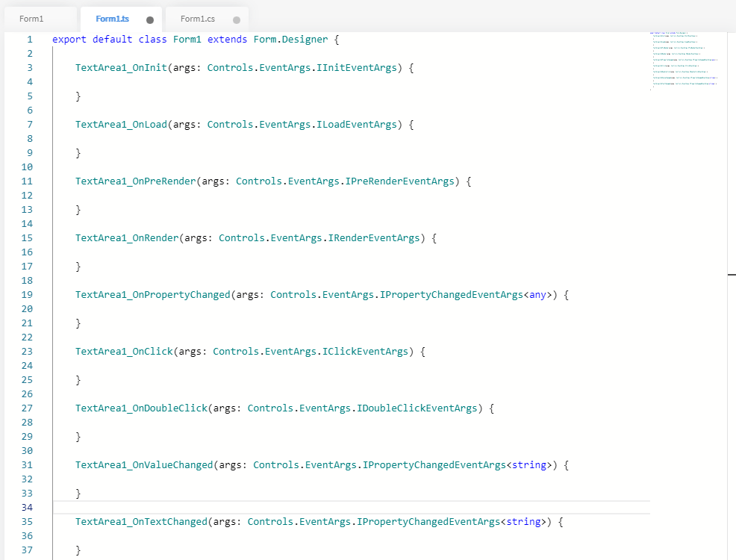Click the 'any' keyword in OnPropertyChanged signature
Viewport: 736px width, 560px height.
coord(537,294)
